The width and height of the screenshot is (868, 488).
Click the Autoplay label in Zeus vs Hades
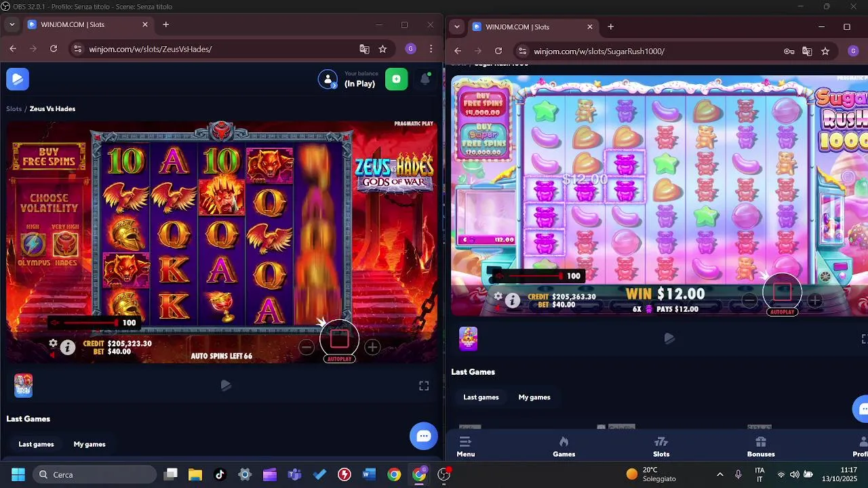(x=340, y=359)
